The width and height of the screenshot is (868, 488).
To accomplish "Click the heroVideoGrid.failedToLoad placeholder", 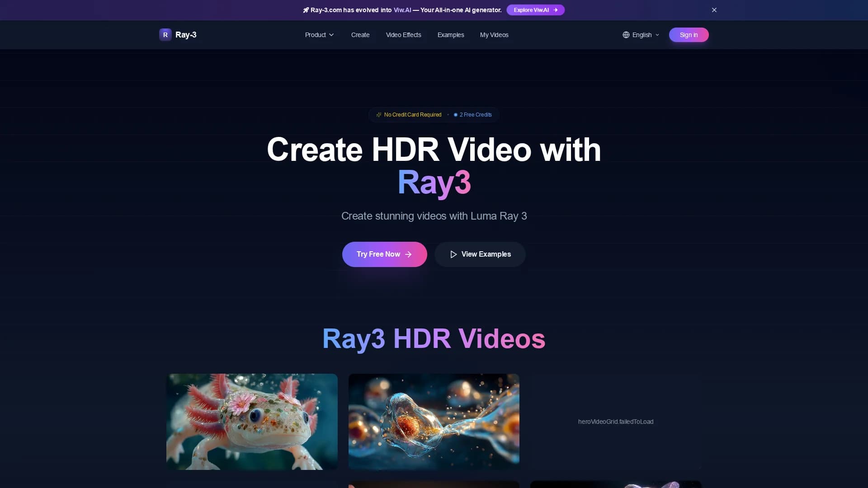I will (x=616, y=422).
